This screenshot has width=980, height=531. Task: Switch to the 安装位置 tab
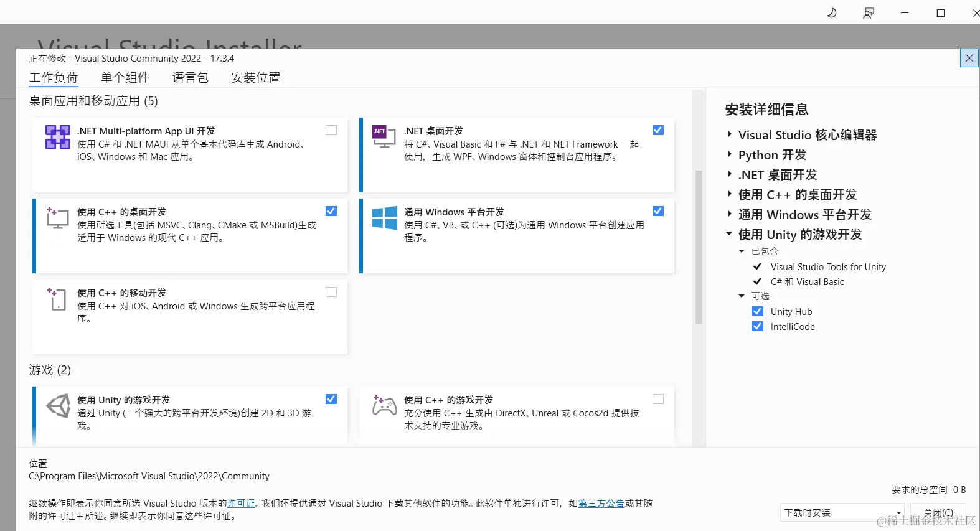(x=256, y=77)
